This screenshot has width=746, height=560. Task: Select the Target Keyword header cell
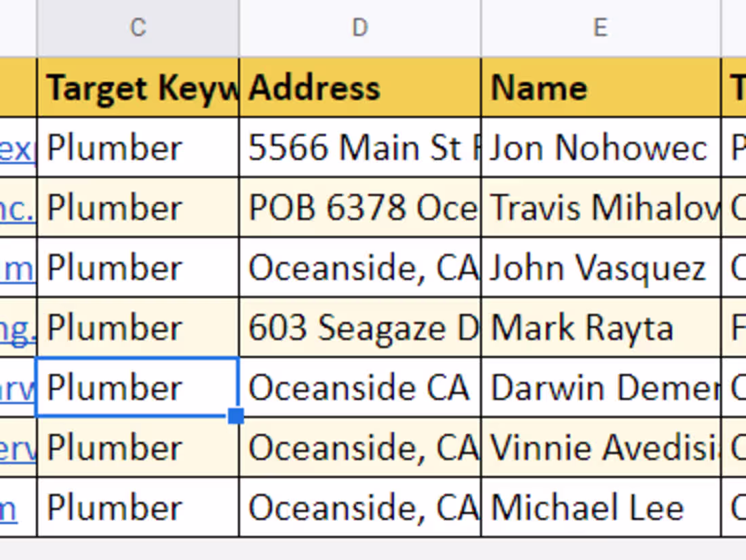click(138, 88)
